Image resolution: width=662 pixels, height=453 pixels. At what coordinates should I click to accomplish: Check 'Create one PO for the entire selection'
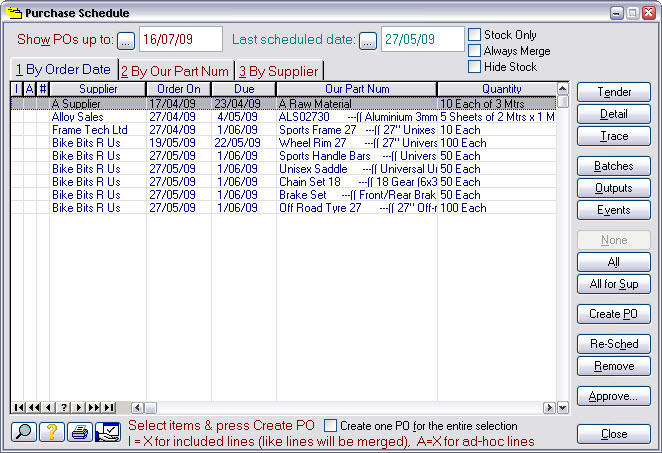[x=332, y=426]
